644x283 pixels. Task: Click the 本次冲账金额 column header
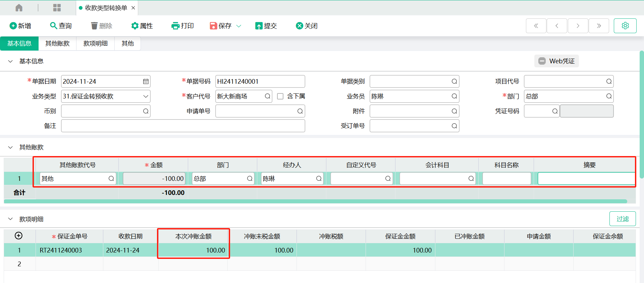(x=193, y=236)
